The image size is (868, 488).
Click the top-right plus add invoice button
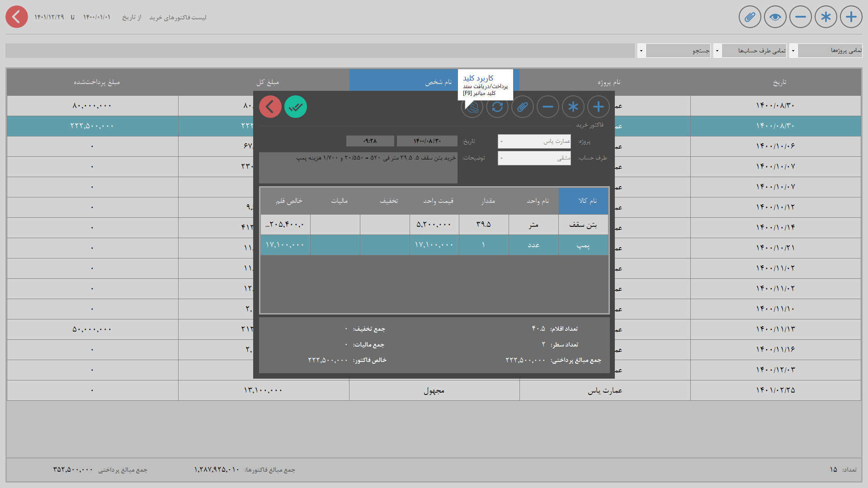tap(851, 17)
